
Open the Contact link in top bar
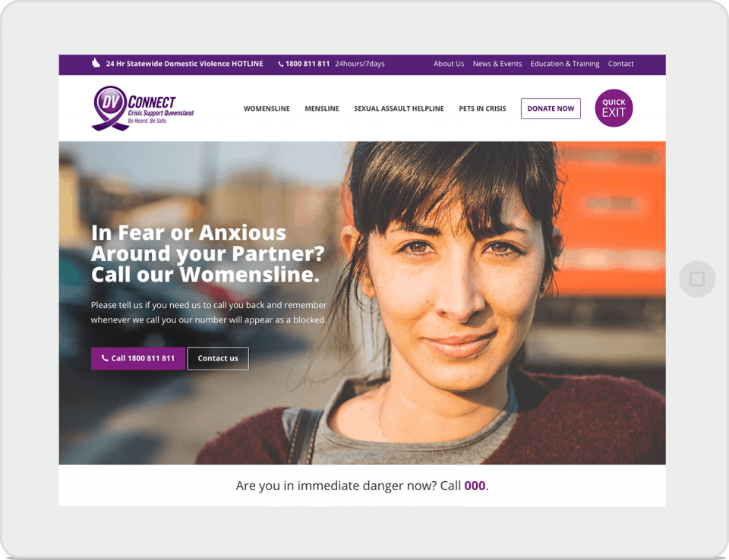click(620, 64)
